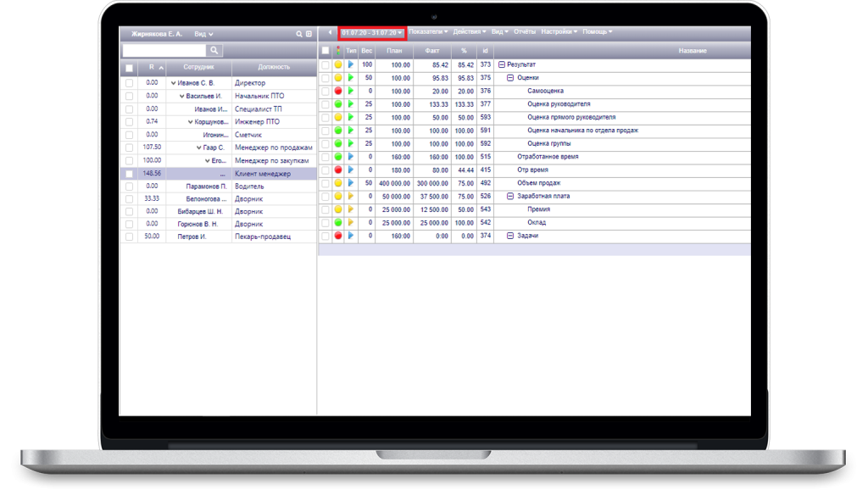Click the yellow status circle in the Результат row
Viewport: 868px width, 490px height.
click(338, 64)
